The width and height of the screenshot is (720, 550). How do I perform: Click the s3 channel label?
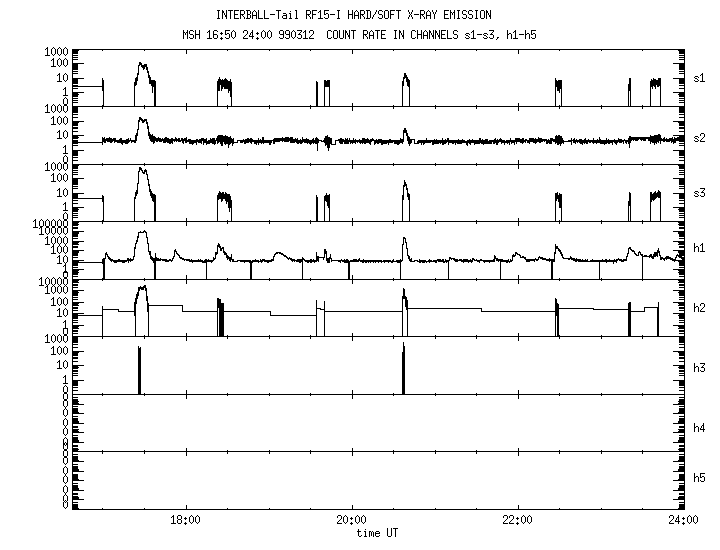tap(700, 193)
